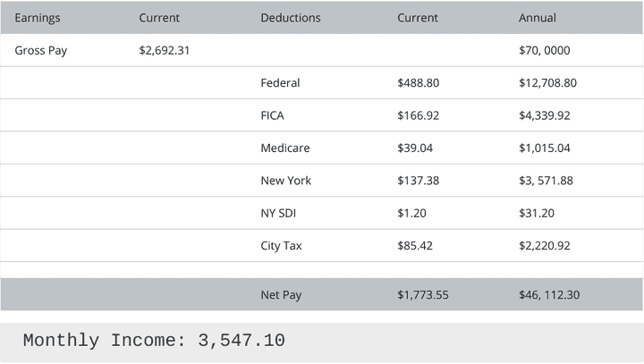
Task: Click the FICA annual amount $4,339.92
Action: coord(544,115)
